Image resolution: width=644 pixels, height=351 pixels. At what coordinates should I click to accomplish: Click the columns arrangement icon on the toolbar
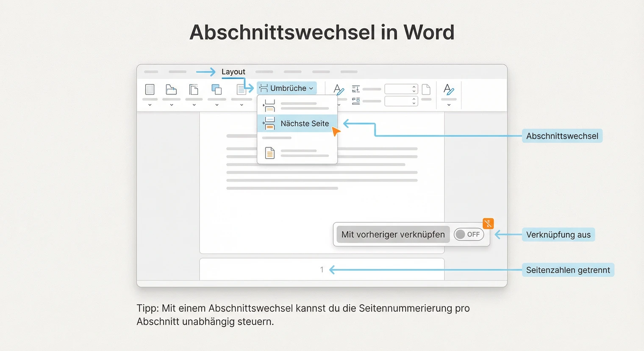click(217, 90)
